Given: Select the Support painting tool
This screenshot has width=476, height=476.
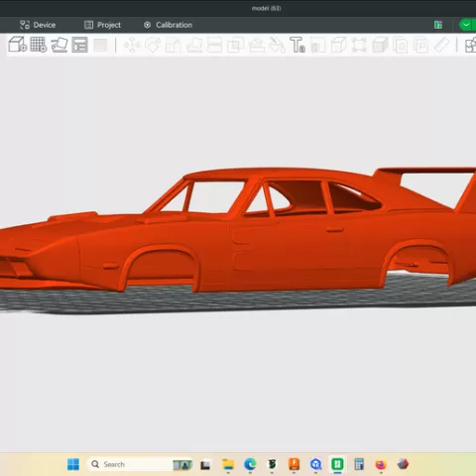Looking at the screenshot, I should 256,45.
